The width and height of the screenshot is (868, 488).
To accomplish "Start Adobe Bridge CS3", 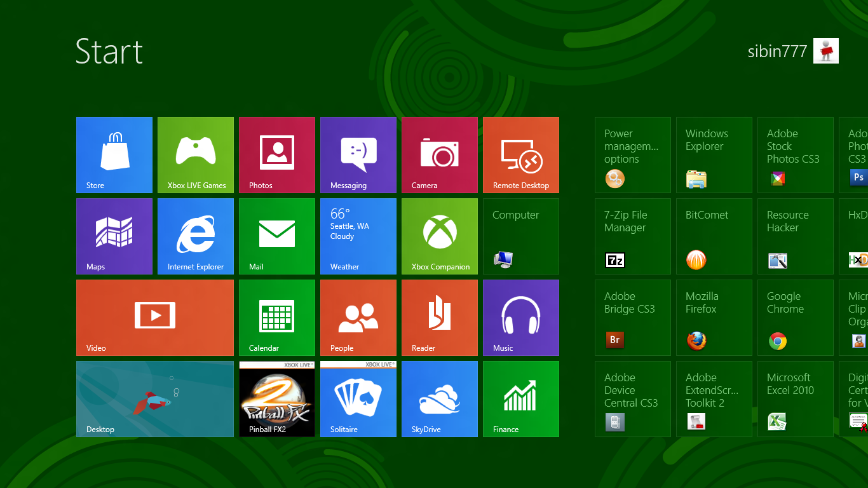I will click(632, 317).
